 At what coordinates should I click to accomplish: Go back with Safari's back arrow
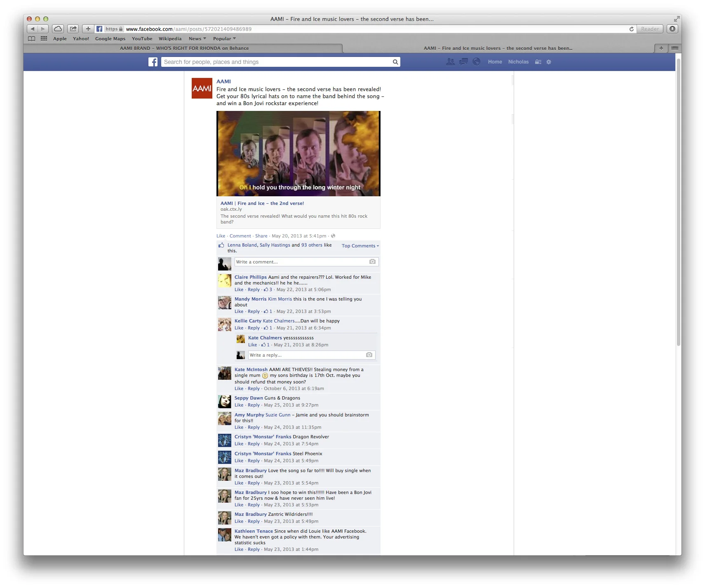(33, 29)
